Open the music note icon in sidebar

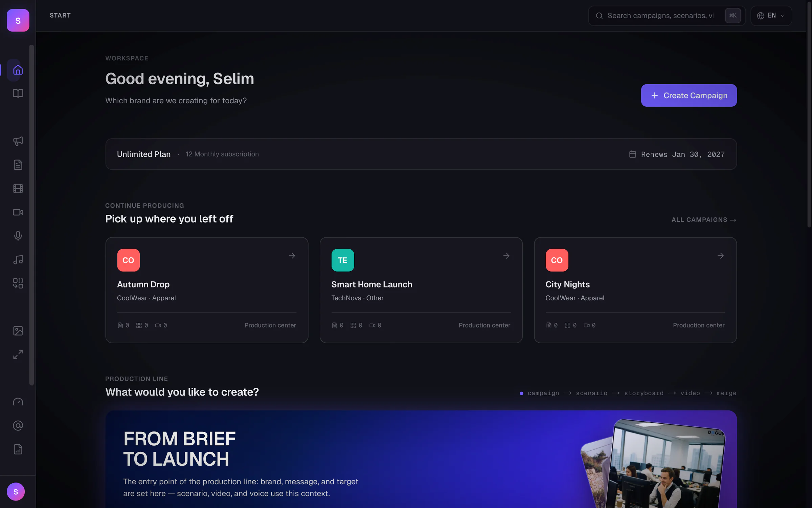[x=18, y=259]
